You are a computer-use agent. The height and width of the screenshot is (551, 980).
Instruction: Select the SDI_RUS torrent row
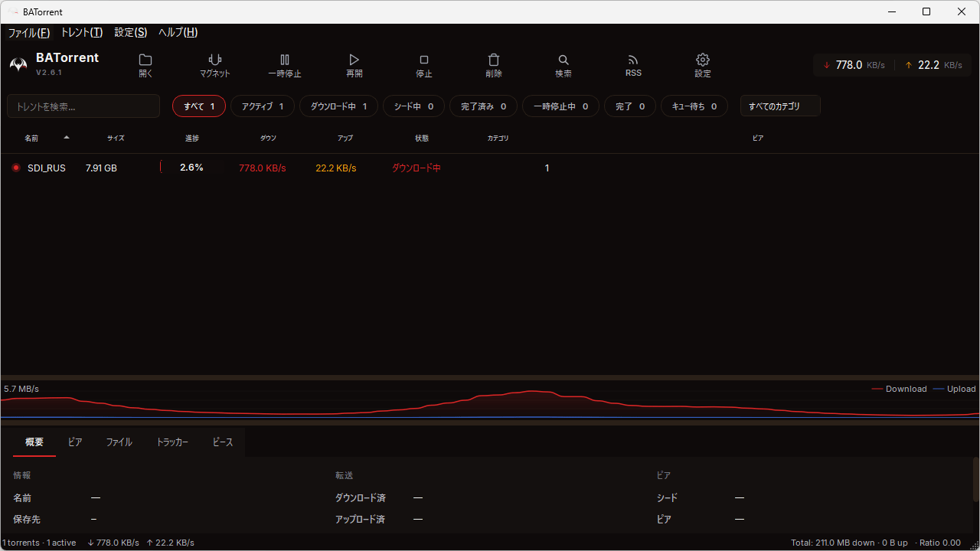tap(490, 168)
